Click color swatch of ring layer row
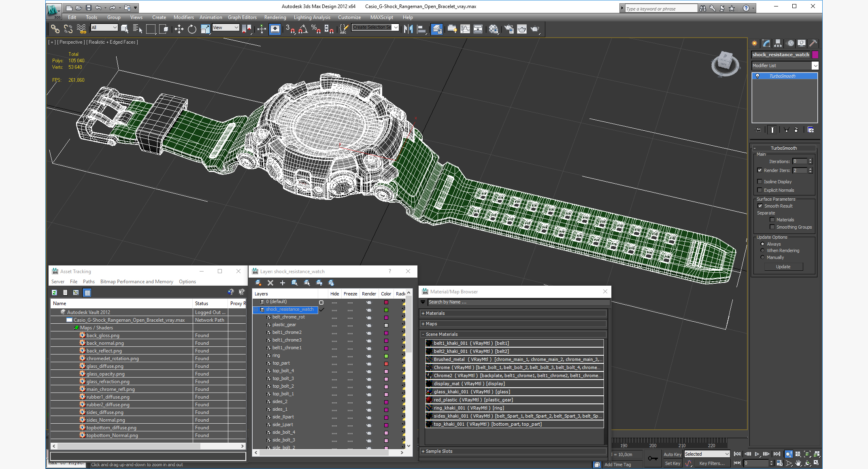 (386, 356)
